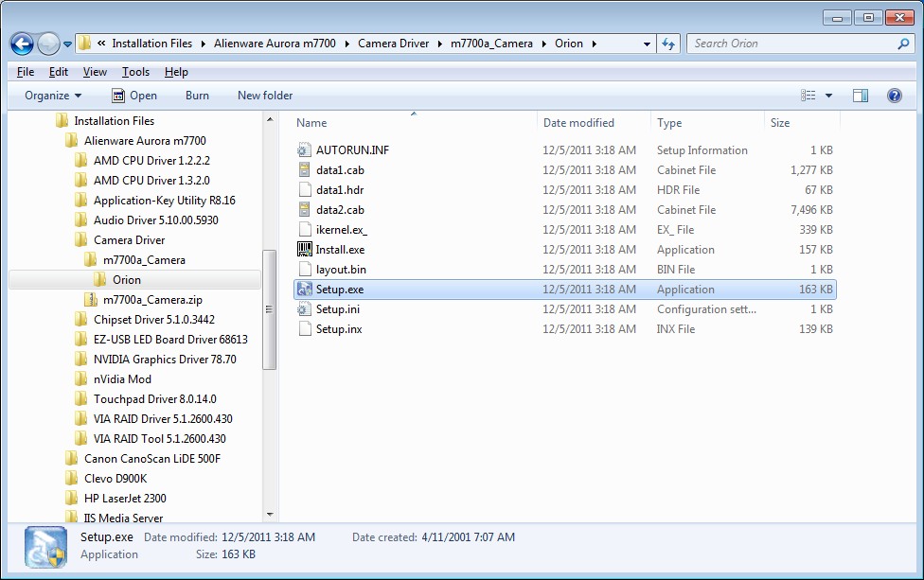The width and height of the screenshot is (924, 580).
Task: Click the refresh button beside the address bar
Action: 668,44
